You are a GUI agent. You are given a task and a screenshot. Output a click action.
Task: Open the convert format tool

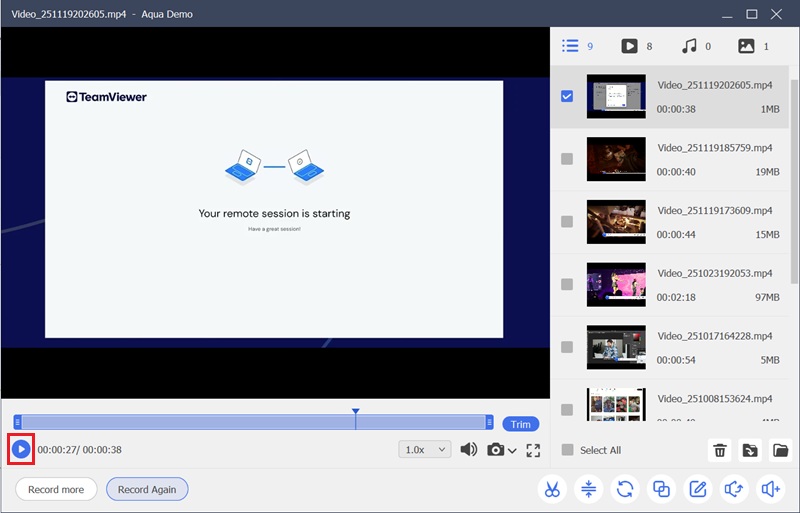(x=625, y=489)
